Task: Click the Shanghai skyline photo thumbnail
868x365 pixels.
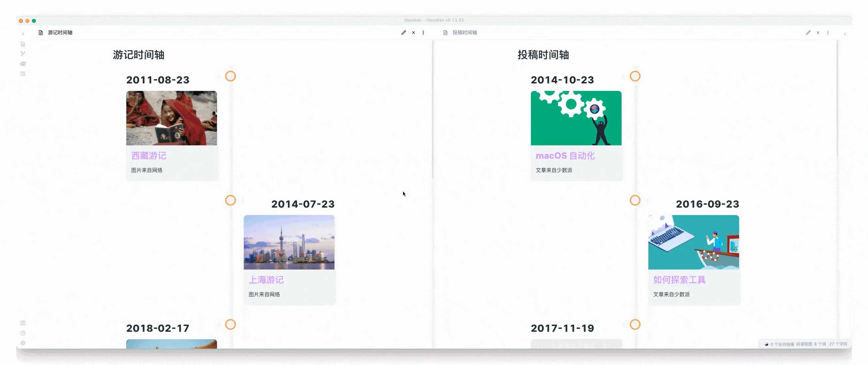Action: [x=289, y=242]
